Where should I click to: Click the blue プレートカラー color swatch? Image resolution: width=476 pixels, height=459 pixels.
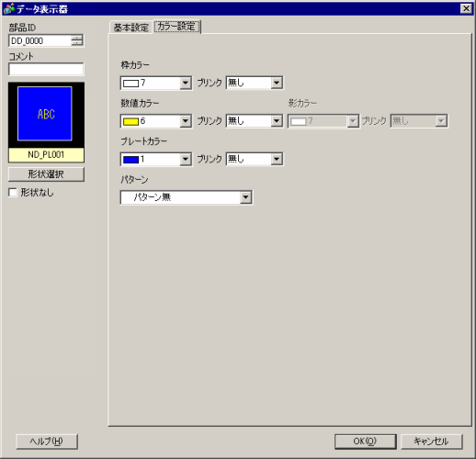(130, 160)
